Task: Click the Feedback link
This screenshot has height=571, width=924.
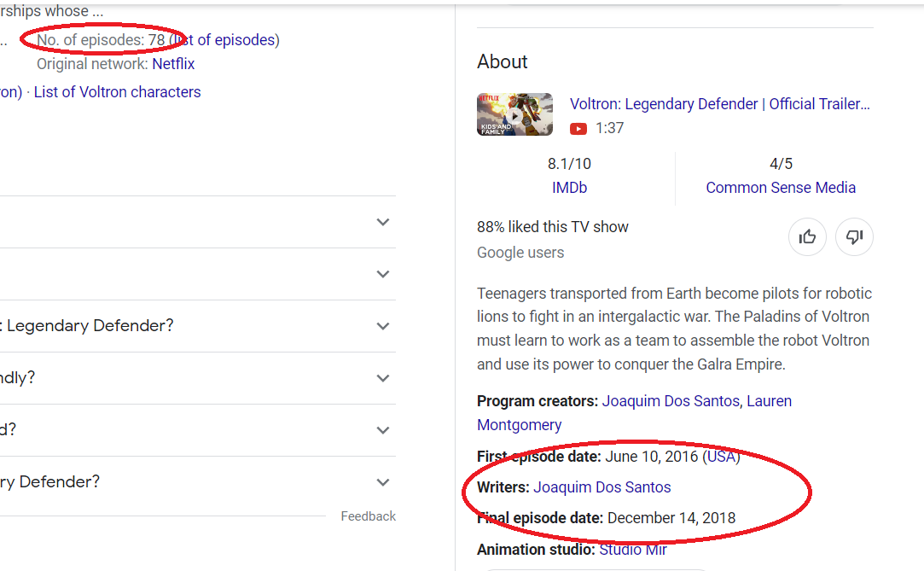Action: point(369,516)
